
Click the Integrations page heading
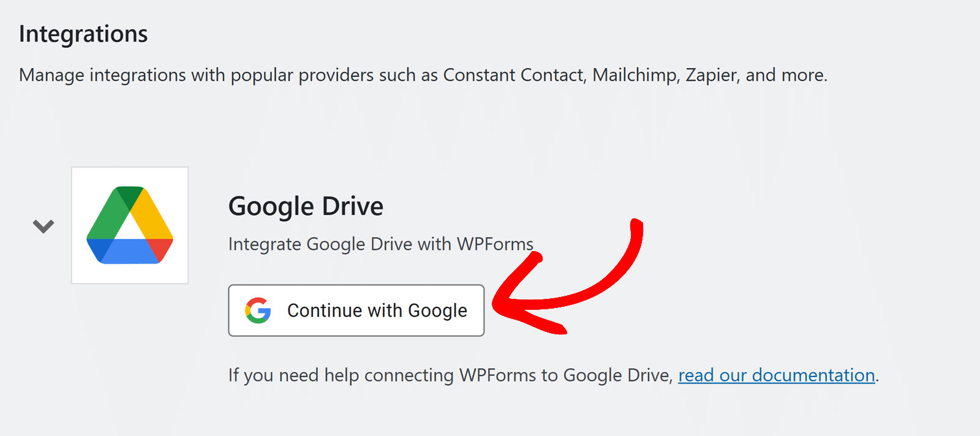click(x=83, y=34)
